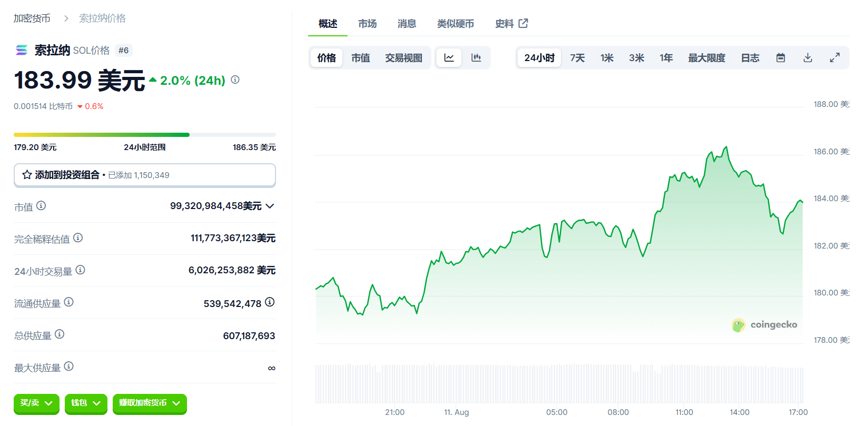This screenshot has height=426, width=868.
Task: Click the star icon in Add to portfolio
Action: (x=27, y=175)
